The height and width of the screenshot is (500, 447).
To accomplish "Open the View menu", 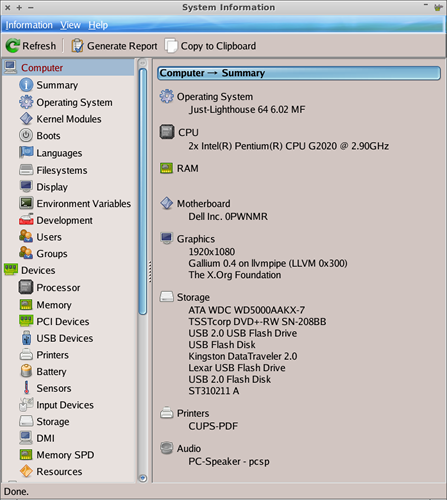I will tap(70, 25).
